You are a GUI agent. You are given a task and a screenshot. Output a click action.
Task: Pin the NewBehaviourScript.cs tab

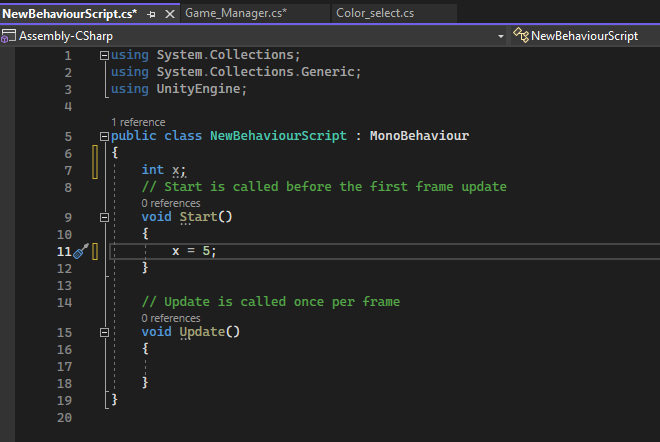point(151,14)
